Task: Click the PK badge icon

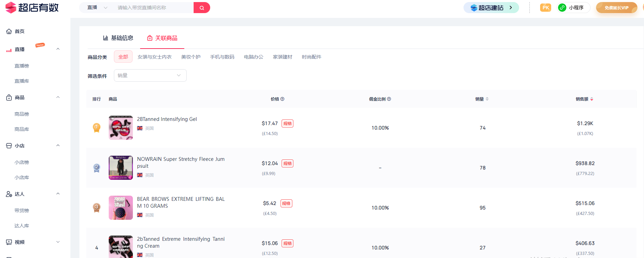Action: coord(546,8)
